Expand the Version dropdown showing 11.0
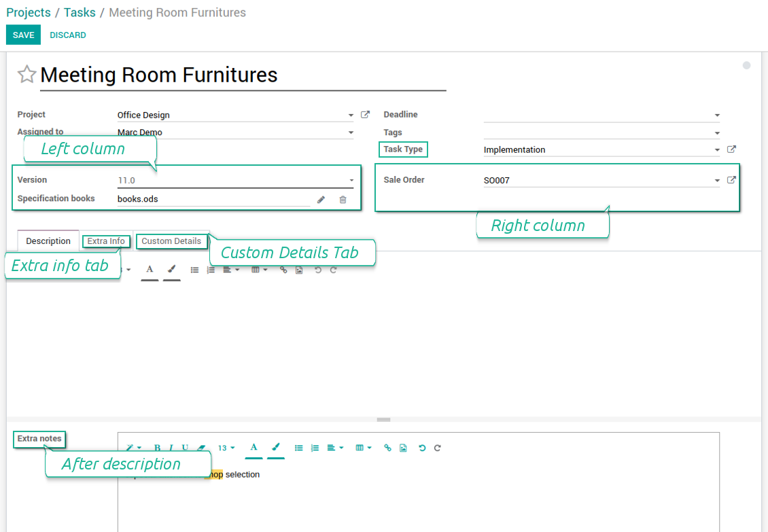The width and height of the screenshot is (768, 532). pos(351,181)
